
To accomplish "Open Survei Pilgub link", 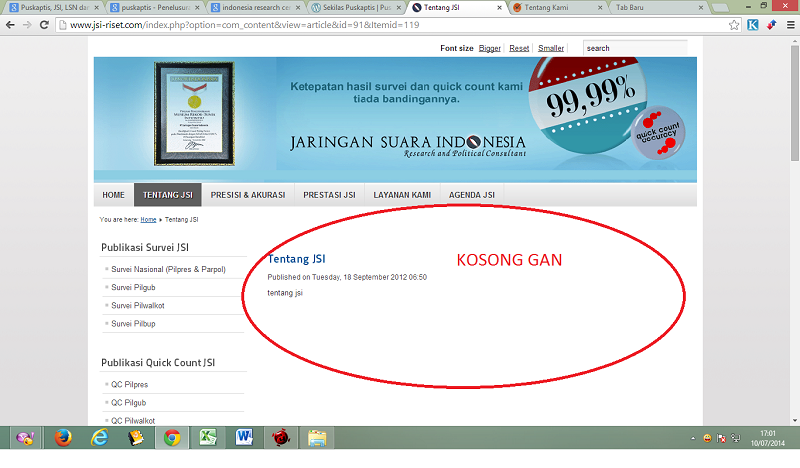I will [133, 287].
